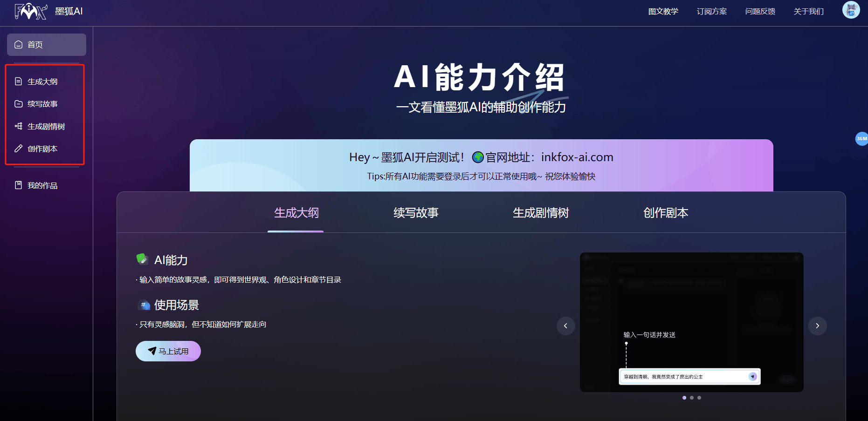
Task: Advance to next carousel slide
Action: point(817,326)
